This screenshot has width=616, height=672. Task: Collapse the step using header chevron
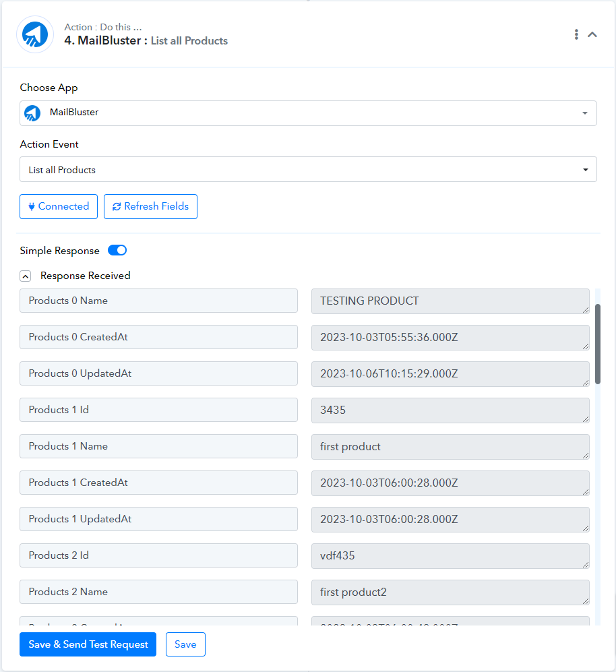click(x=592, y=34)
